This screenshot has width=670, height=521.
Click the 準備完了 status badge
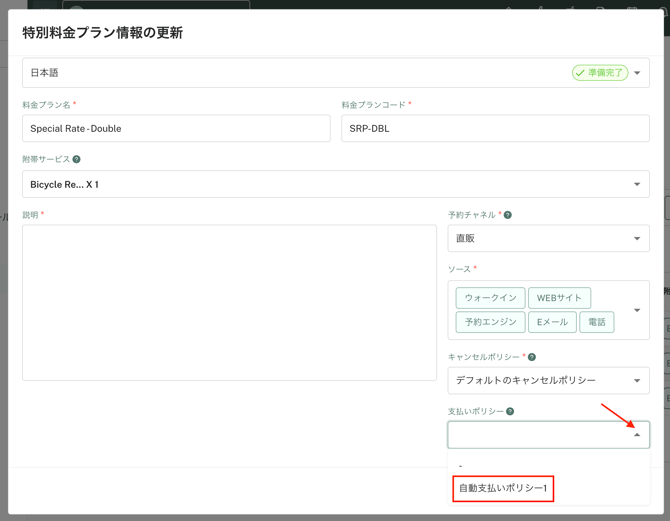[x=599, y=73]
